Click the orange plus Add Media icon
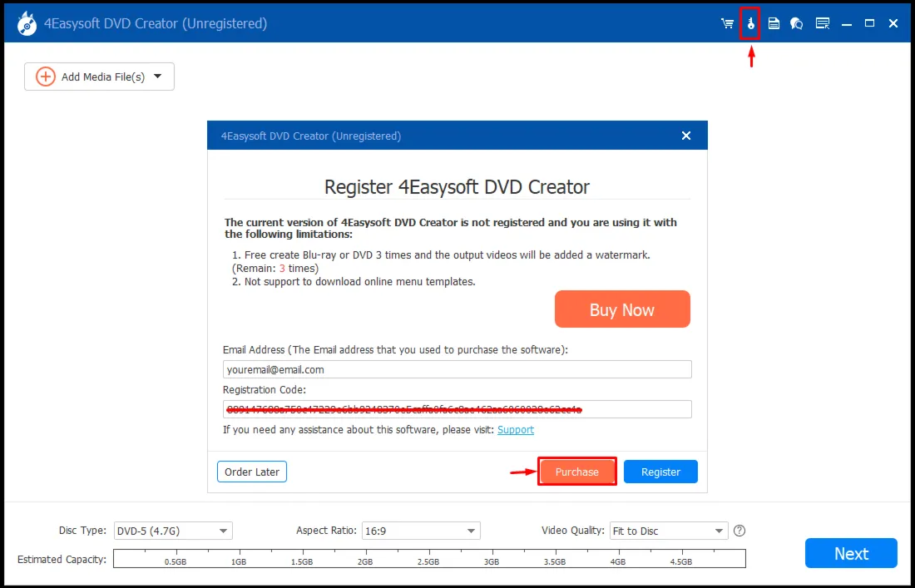Screen dimensions: 915x588 click(x=46, y=77)
